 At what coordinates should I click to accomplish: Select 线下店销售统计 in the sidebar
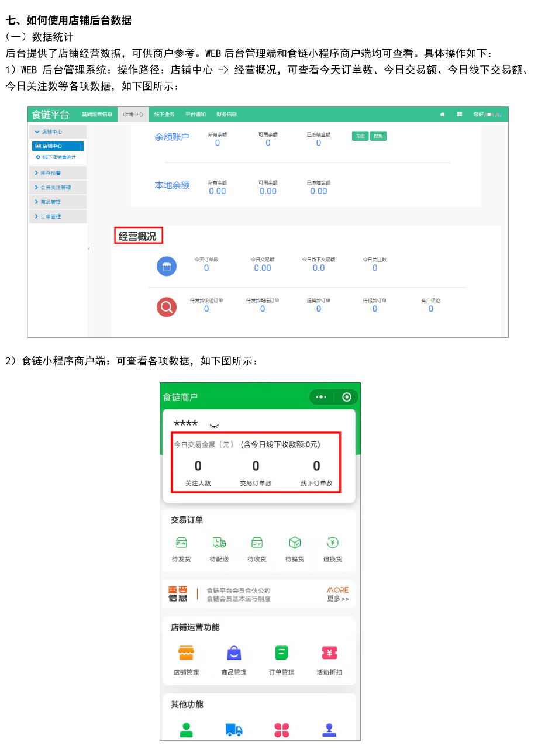coord(59,157)
